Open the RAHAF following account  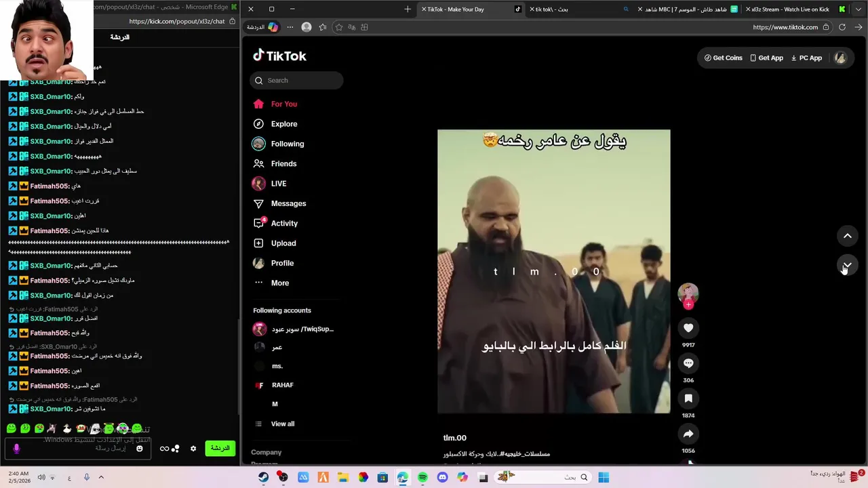tap(274, 385)
